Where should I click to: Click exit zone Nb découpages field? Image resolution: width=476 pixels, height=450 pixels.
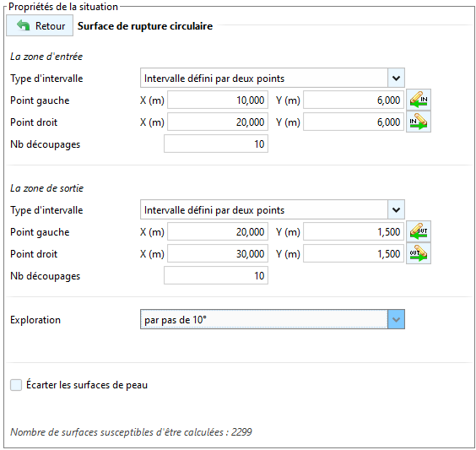click(x=216, y=275)
